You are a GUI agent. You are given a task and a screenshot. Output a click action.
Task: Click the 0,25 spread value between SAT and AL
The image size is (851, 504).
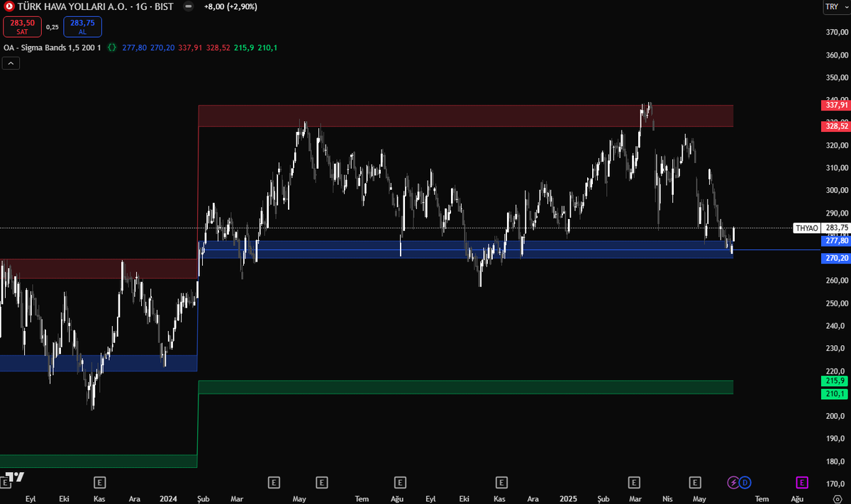[52, 27]
